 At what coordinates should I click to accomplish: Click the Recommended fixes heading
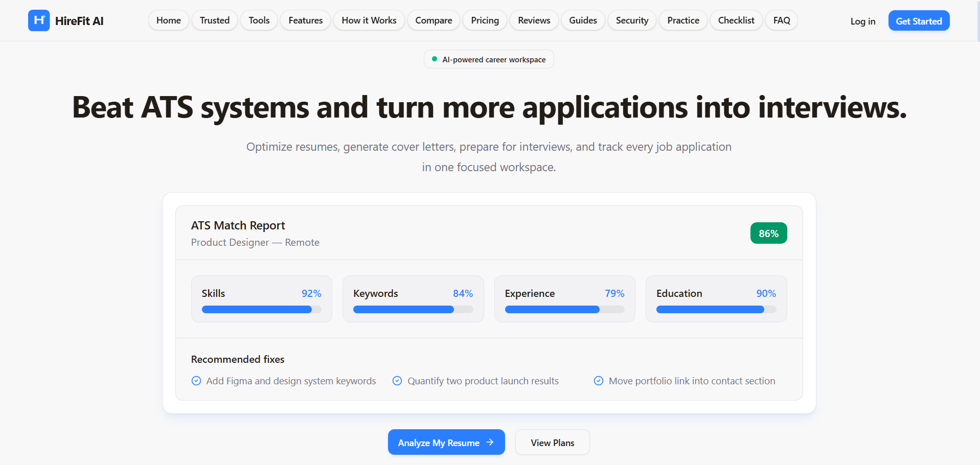coord(238,359)
